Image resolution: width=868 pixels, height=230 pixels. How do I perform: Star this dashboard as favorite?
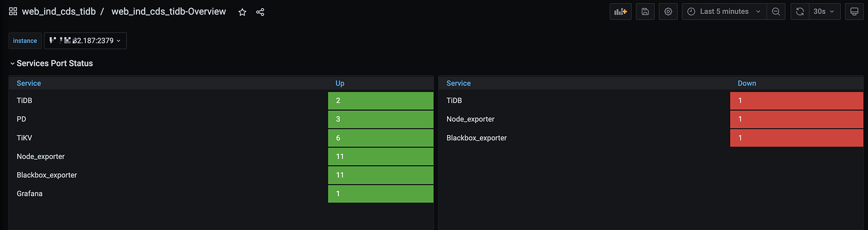tap(242, 12)
